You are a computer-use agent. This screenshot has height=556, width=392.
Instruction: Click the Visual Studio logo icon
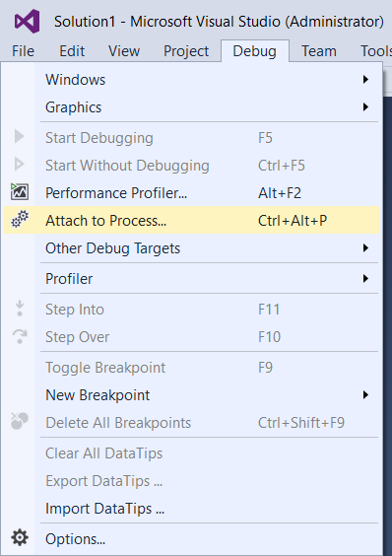28,22
